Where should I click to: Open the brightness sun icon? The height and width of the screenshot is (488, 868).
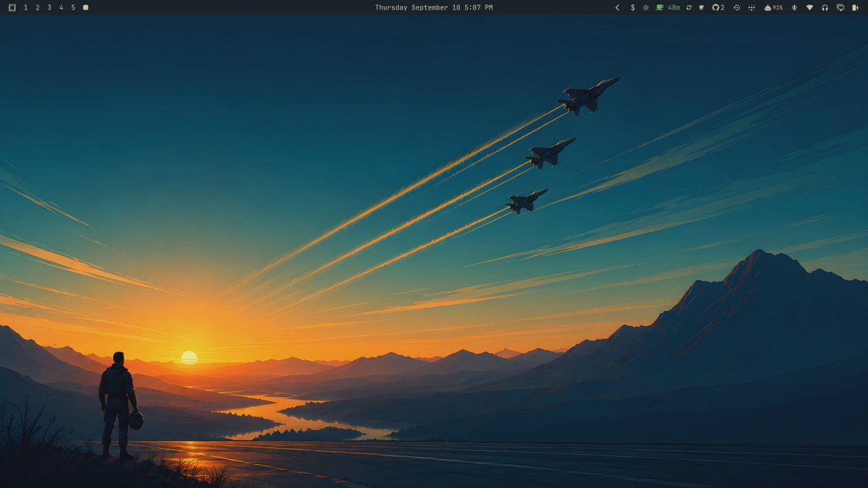coord(646,7)
